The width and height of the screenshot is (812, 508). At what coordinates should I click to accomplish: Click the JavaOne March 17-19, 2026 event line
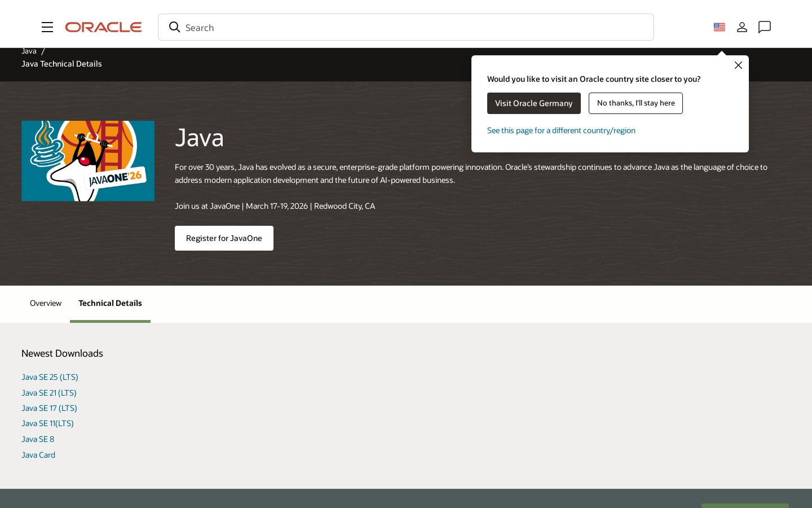(275, 206)
